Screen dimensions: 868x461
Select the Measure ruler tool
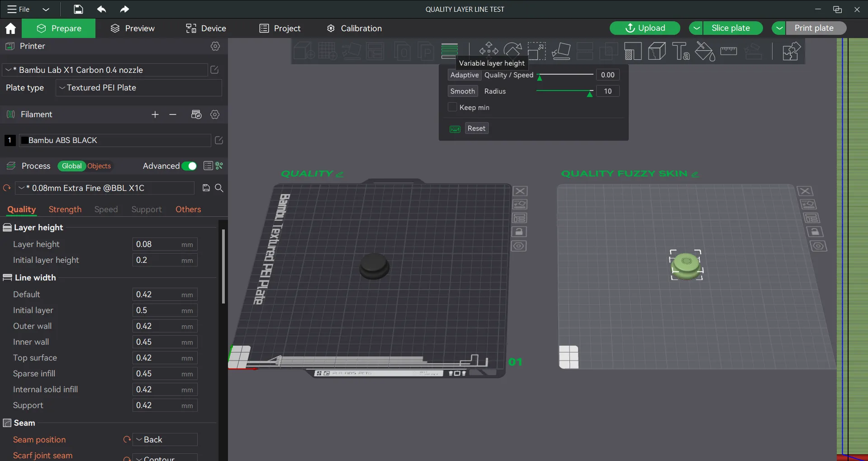click(729, 51)
